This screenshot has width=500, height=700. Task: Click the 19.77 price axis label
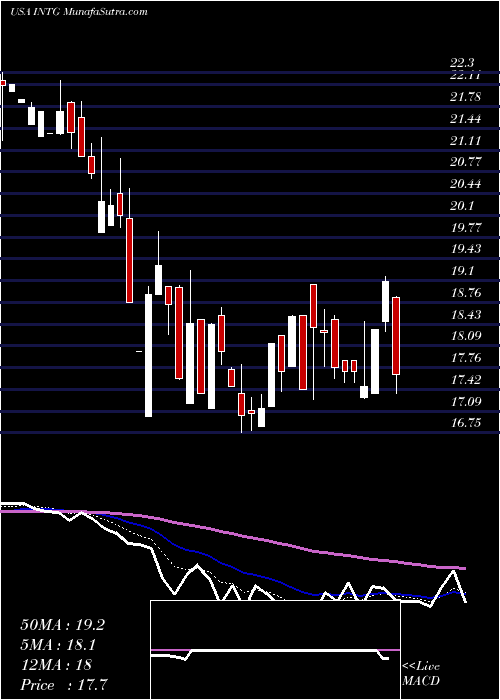pyautogui.click(x=466, y=228)
